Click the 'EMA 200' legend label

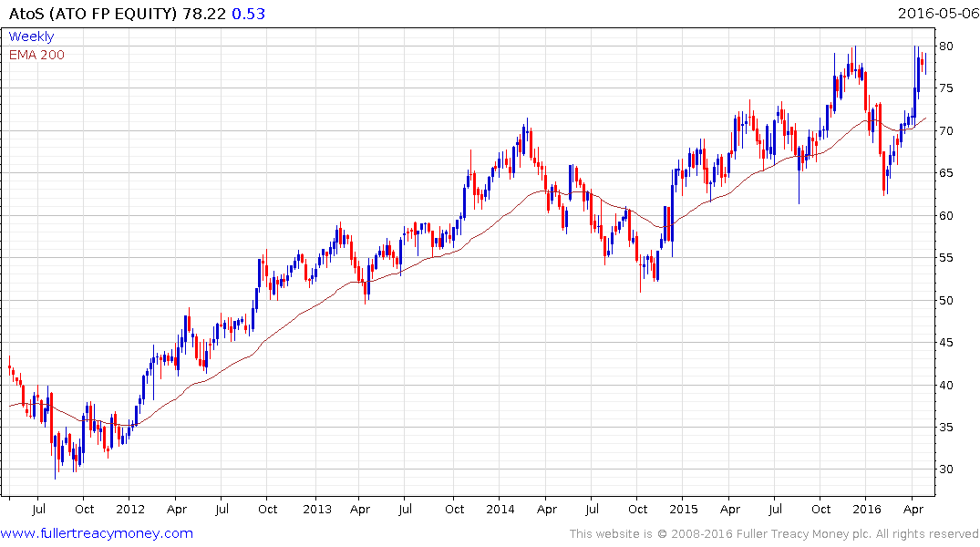click(36, 55)
